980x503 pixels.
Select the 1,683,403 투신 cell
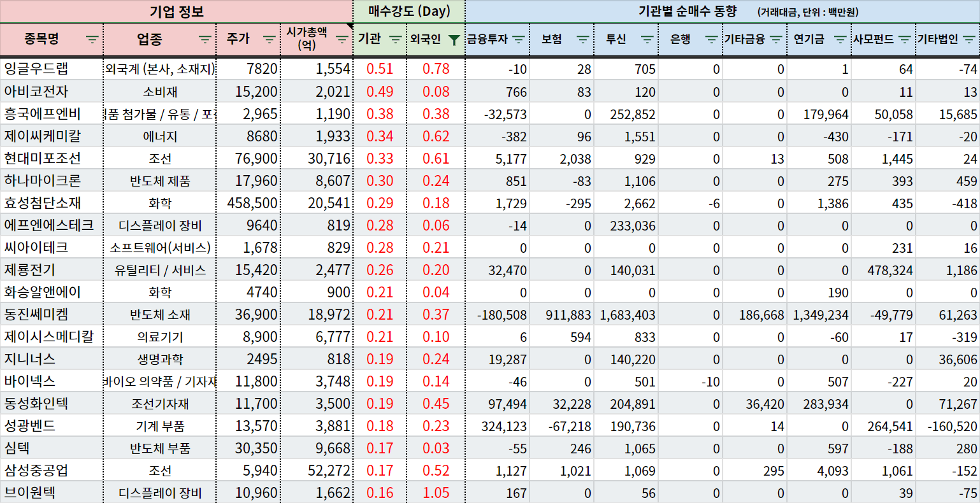tap(626, 314)
